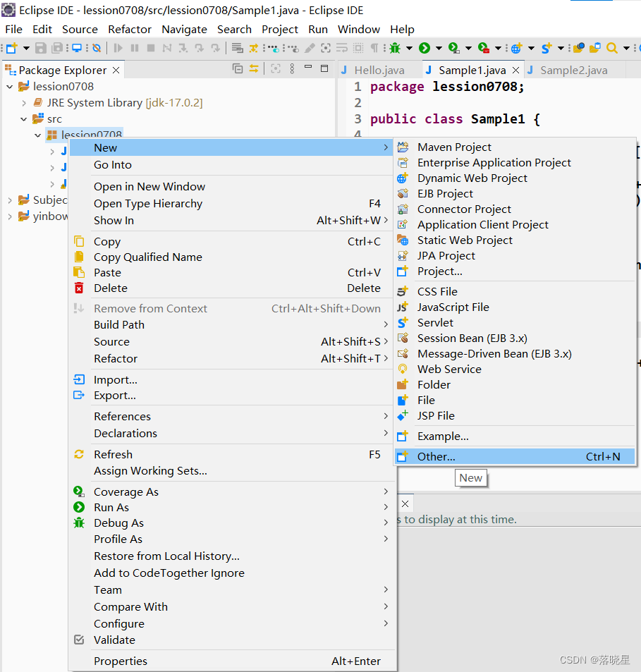Viewport: 641px width, 672px height.
Task: Collapse the lession0708 project node
Action: click(x=9, y=87)
